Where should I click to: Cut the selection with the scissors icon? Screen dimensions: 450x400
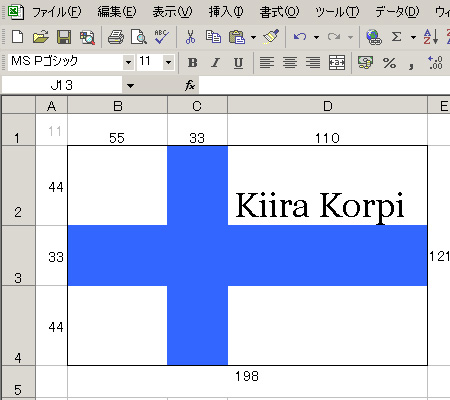(x=190, y=37)
